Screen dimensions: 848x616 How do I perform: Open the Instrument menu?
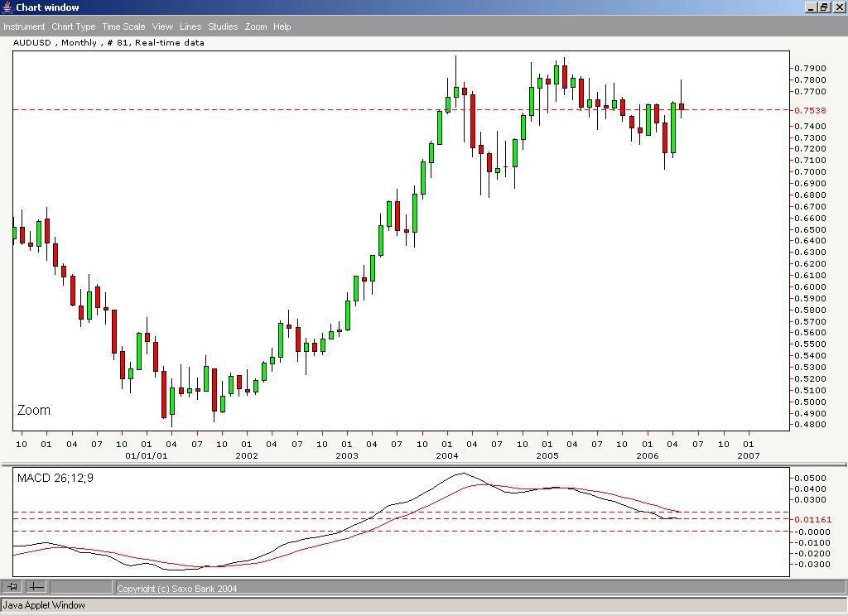[24, 26]
